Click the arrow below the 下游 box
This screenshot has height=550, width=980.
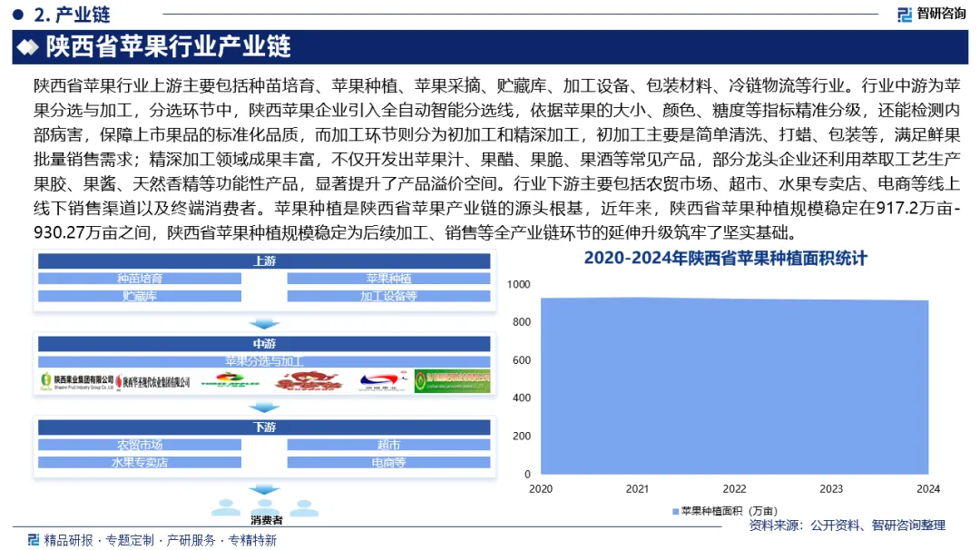click(x=264, y=489)
